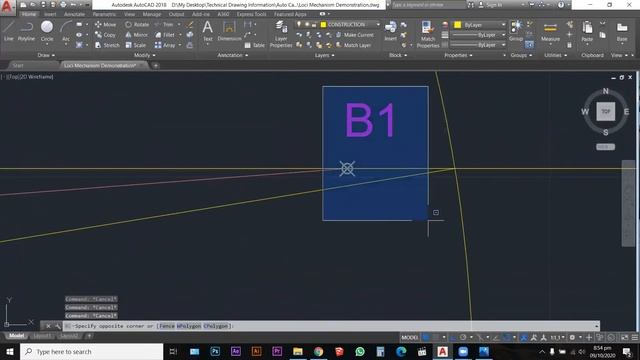Toggle annotation visibility in status bar

(x=524, y=338)
